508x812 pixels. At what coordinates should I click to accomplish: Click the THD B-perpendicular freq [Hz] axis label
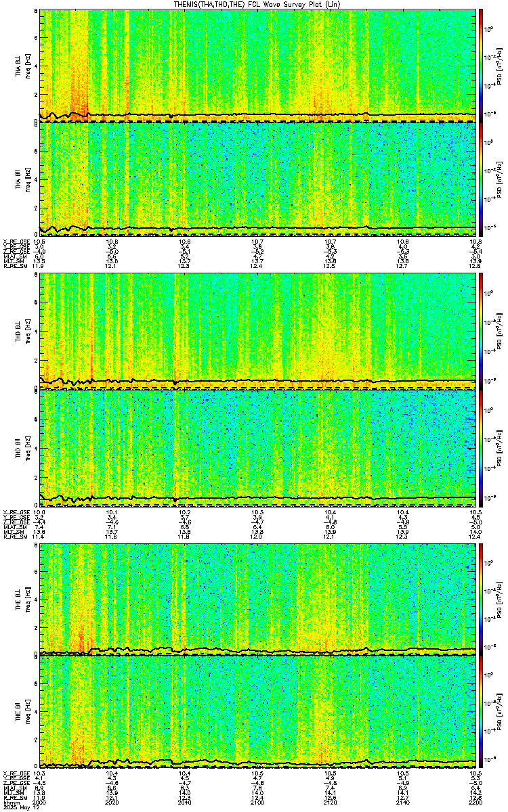click(28, 330)
